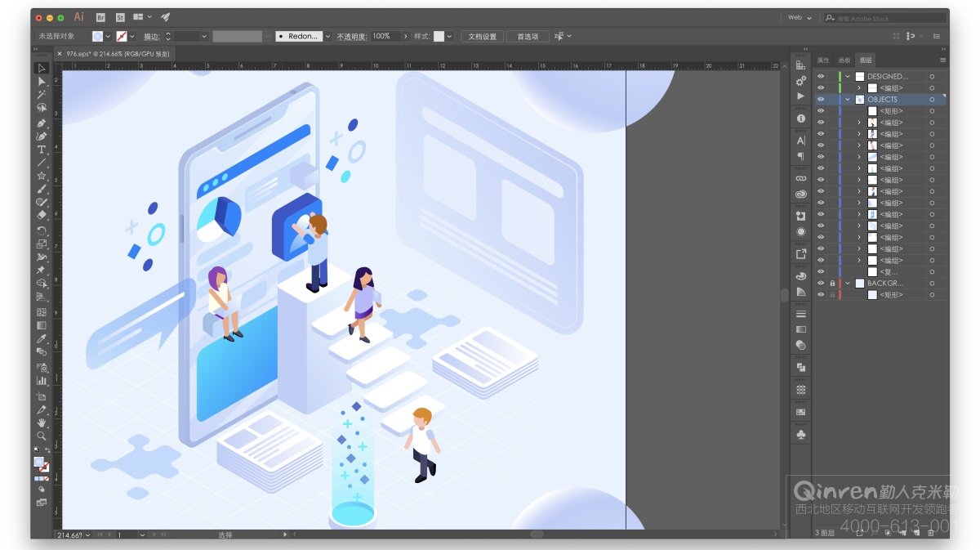Select the Pen tool
The image size is (980, 550).
pos(41,123)
